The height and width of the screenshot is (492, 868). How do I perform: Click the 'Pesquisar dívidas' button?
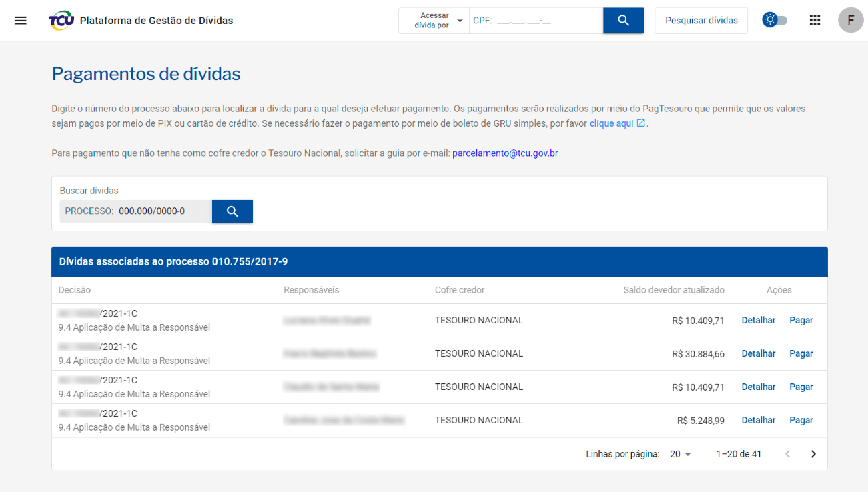[701, 21]
